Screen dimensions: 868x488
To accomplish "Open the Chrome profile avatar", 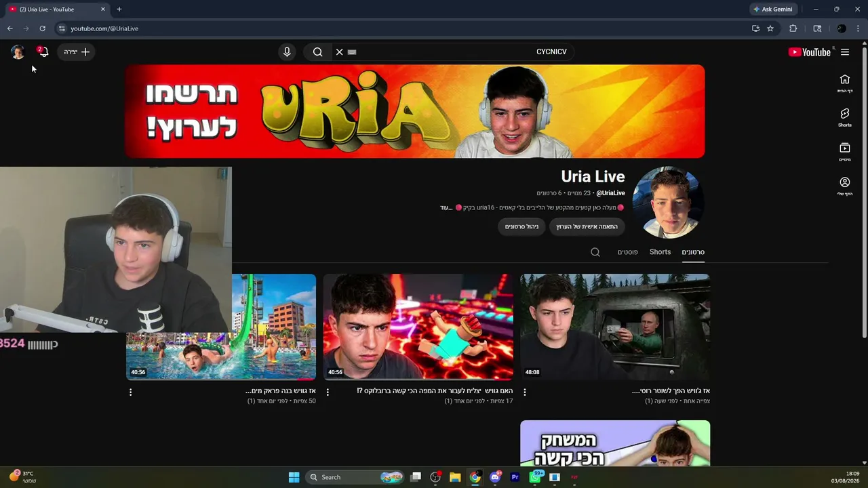I will [x=842, y=28].
